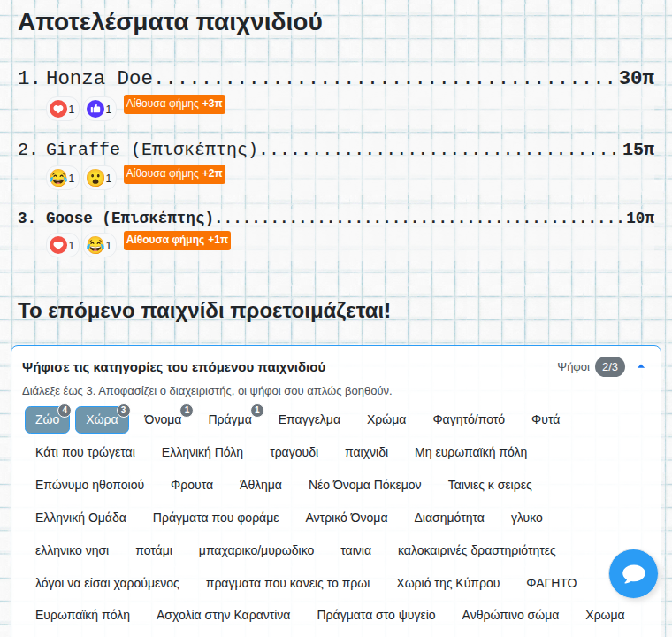Image resolution: width=672 pixels, height=637 pixels.
Task: Click the '30π' score
Action: tap(637, 78)
